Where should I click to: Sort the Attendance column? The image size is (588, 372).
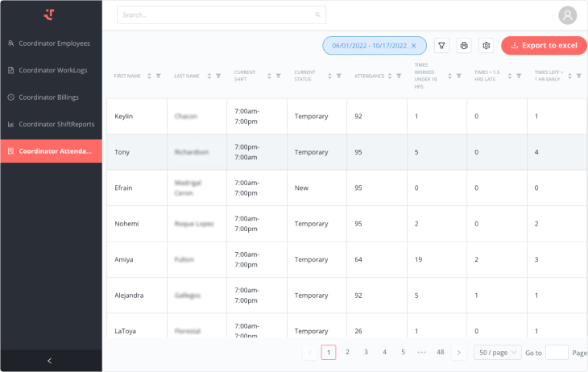point(389,76)
